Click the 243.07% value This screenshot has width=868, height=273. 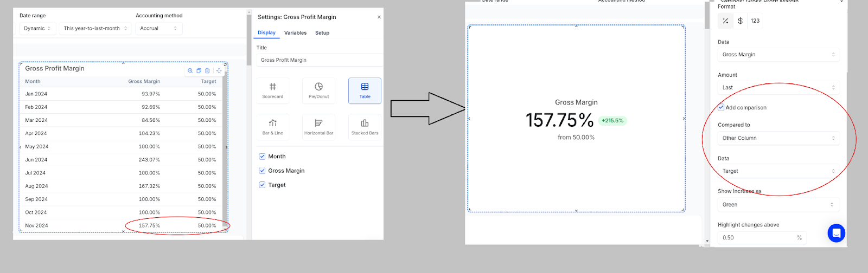(x=149, y=160)
